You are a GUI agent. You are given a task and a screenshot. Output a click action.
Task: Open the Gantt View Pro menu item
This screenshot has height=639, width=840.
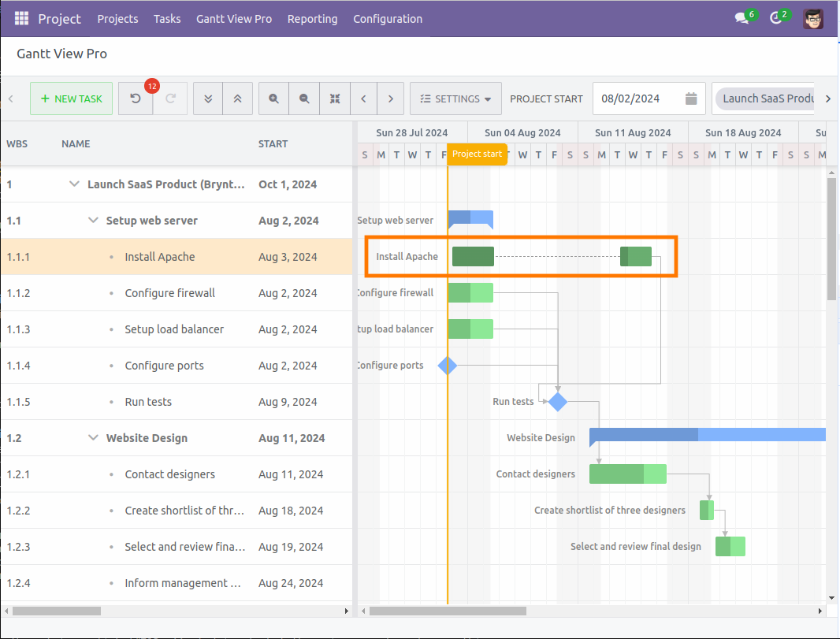(234, 18)
